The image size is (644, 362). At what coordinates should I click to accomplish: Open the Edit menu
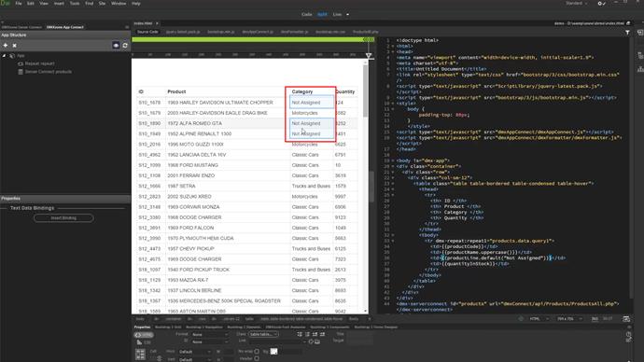[31, 4]
